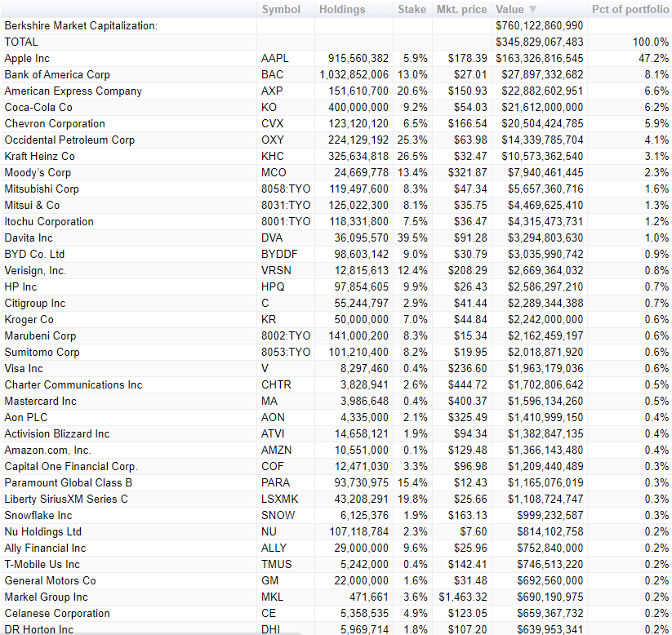Select Occidental Petroleum Corp name
This screenshot has height=635, width=672.
click(x=69, y=140)
